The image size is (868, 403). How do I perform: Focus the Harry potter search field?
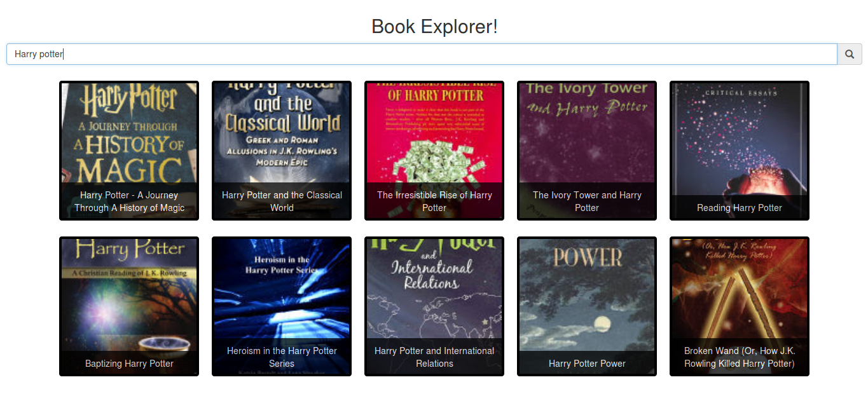[422, 54]
